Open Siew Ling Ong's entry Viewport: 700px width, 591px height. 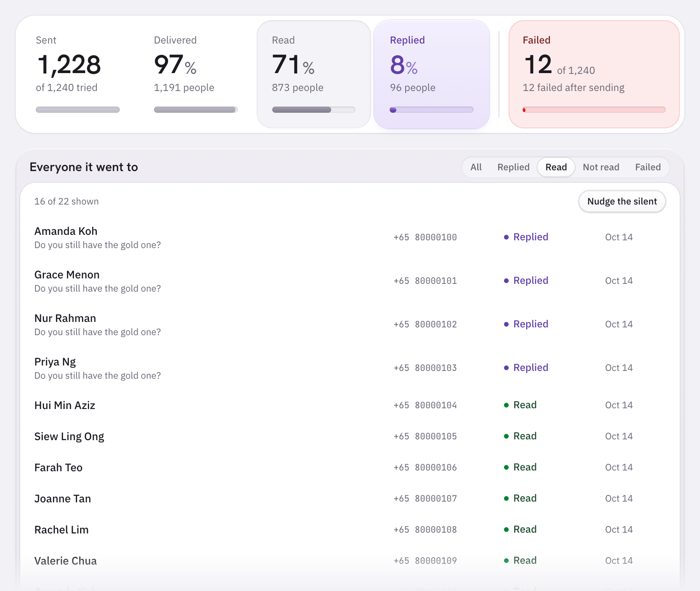350,436
